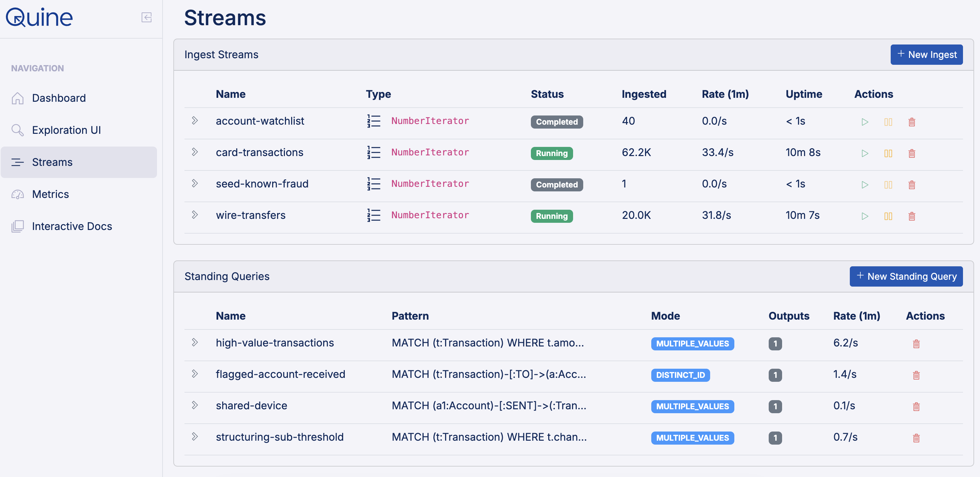Click the Quine logo
Image resolution: width=980 pixels, height=477 pixels.
pos(39,17)
